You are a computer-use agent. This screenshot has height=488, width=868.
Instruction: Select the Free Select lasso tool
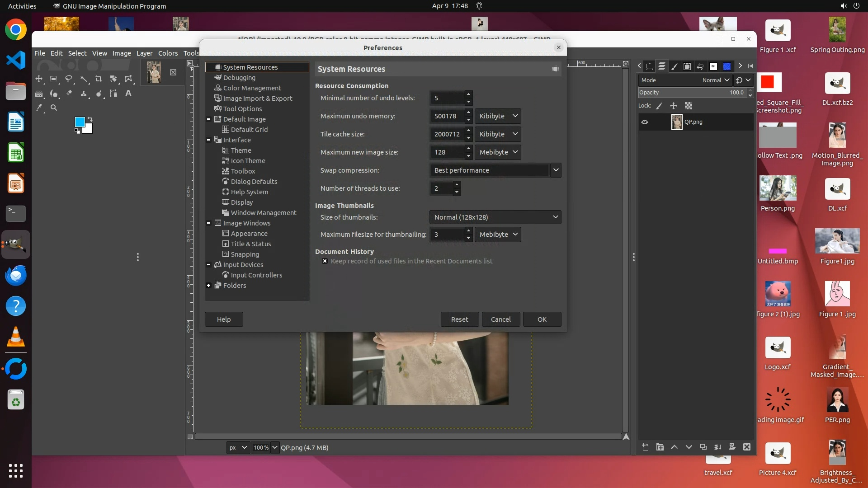pos(69,79)
